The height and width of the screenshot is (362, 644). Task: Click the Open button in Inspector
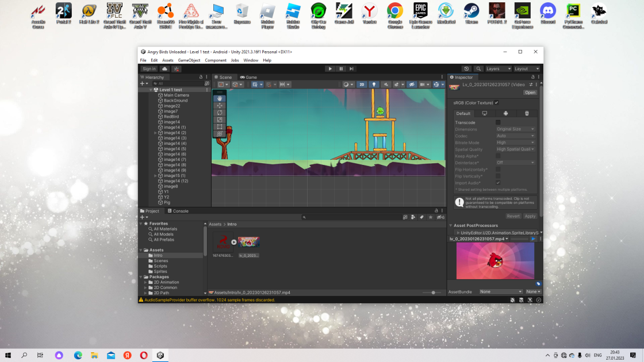point(530,93)
